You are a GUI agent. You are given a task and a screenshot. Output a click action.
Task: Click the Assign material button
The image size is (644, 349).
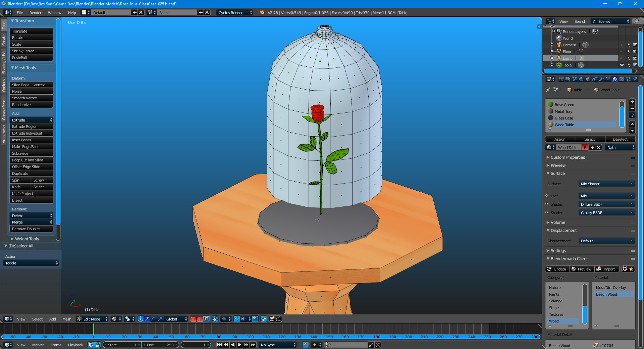point(560,139)
